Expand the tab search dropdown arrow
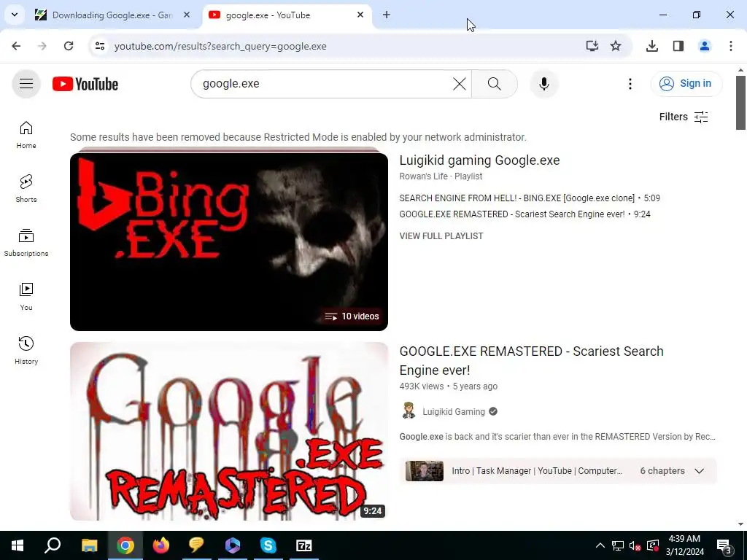Image resolution: width=747 pixels, height=560 pixels. coord(15,15)
